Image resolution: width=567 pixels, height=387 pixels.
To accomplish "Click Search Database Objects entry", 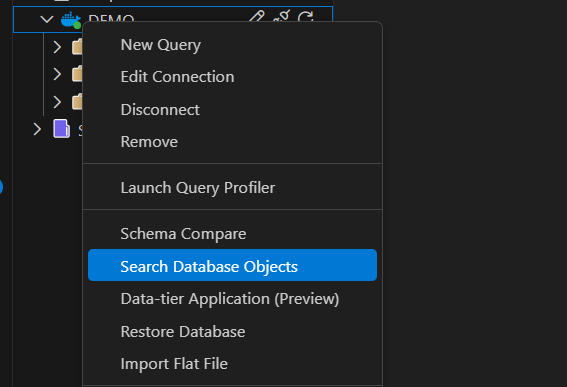I will click(x=232, y=265).
